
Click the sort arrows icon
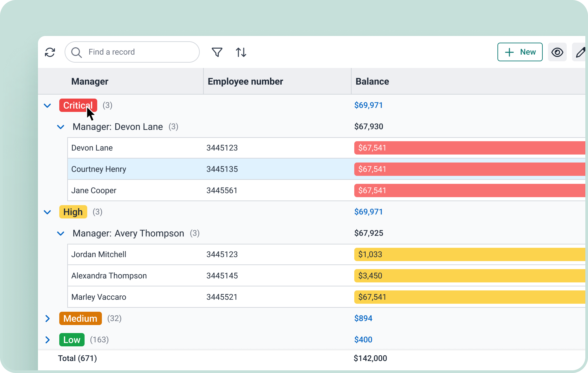coord(241,52)
